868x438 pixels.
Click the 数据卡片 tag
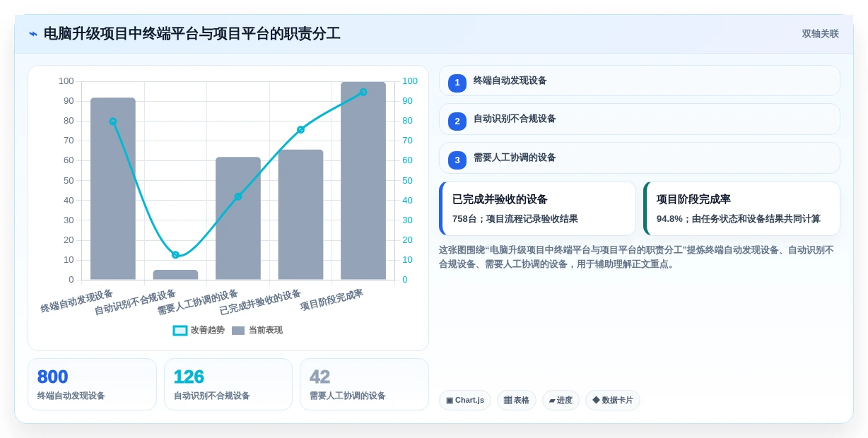coord(613,401)
